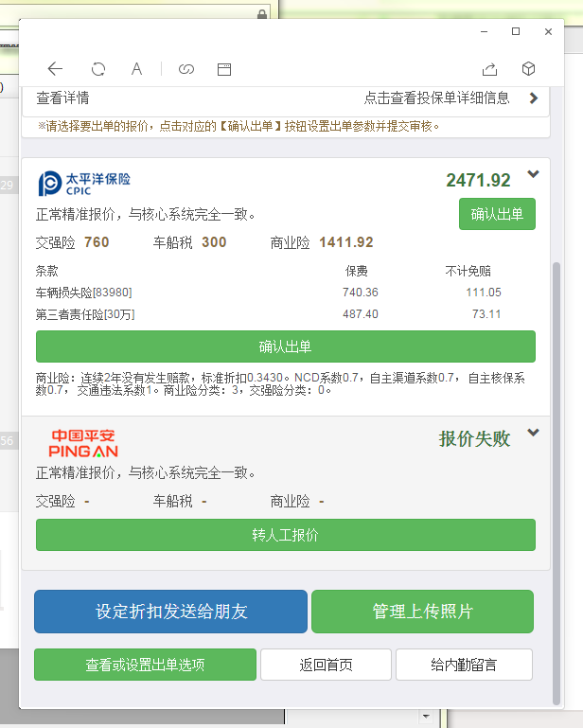The height and width of the screenshot is (728, 583).
Task: Click the small green 确认出单 button
Action: pos(497,214)
